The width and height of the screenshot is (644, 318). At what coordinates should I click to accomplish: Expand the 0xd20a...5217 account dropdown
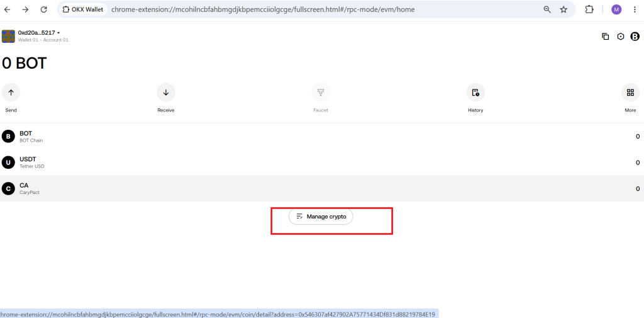coord(39,33)
